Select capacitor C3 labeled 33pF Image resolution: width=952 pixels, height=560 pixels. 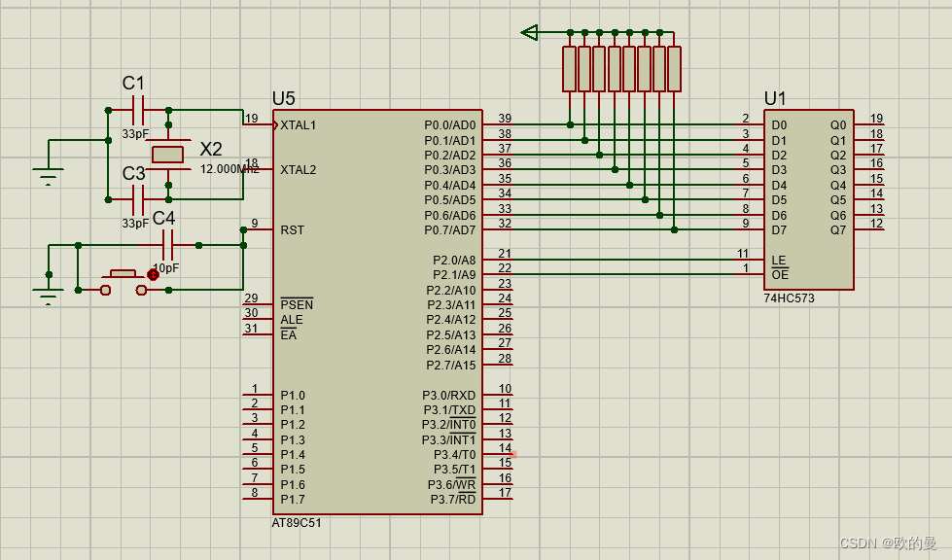point(137,201)
